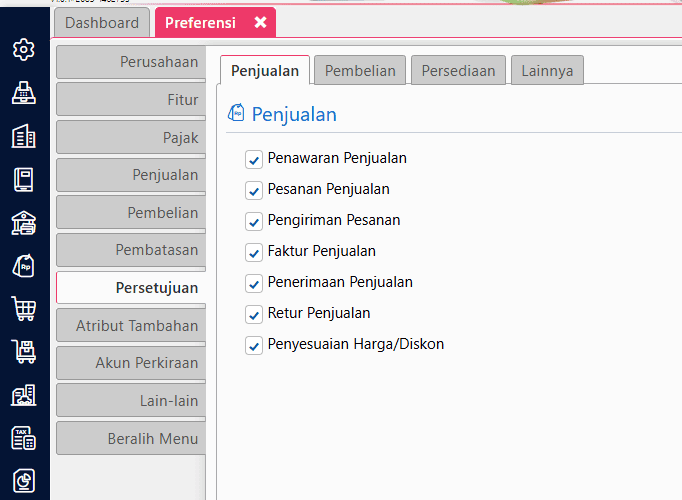
Task: Toggle Pesanan Penjualan checkbox
Action: click(x=254, y=190)
